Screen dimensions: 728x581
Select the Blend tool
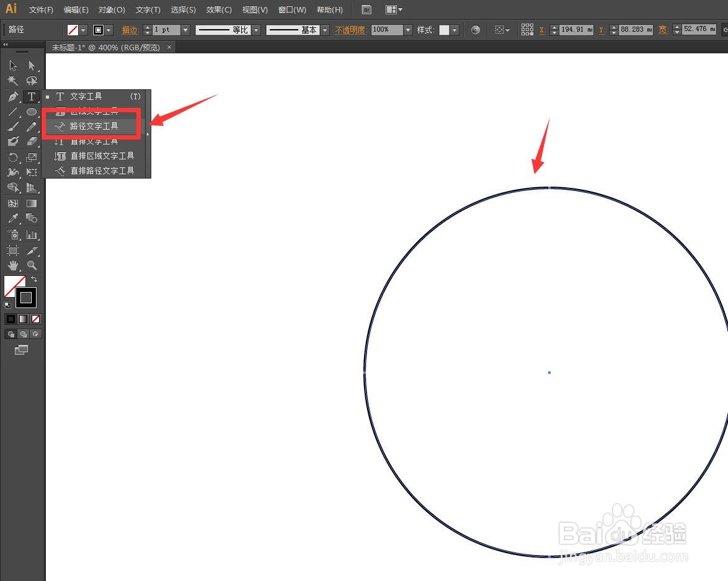(x=31, y=218)
